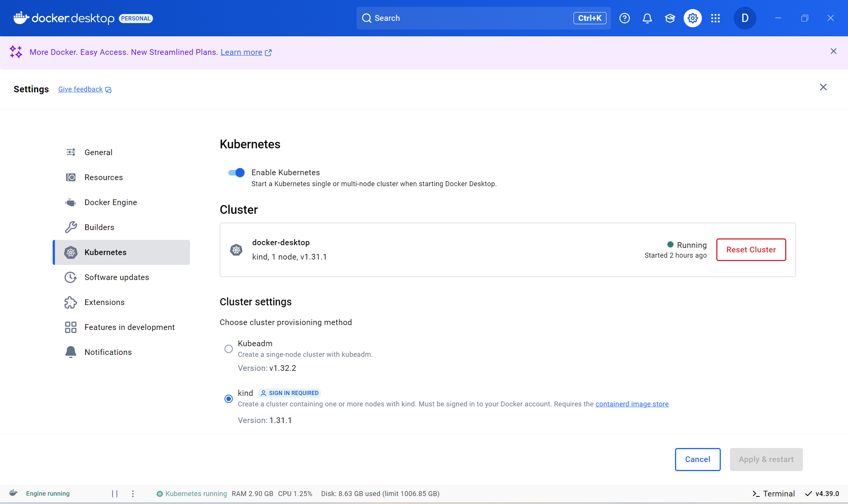Go to Resources settings
The width and height of the screenshot is (848, 504).
(121, 177)
